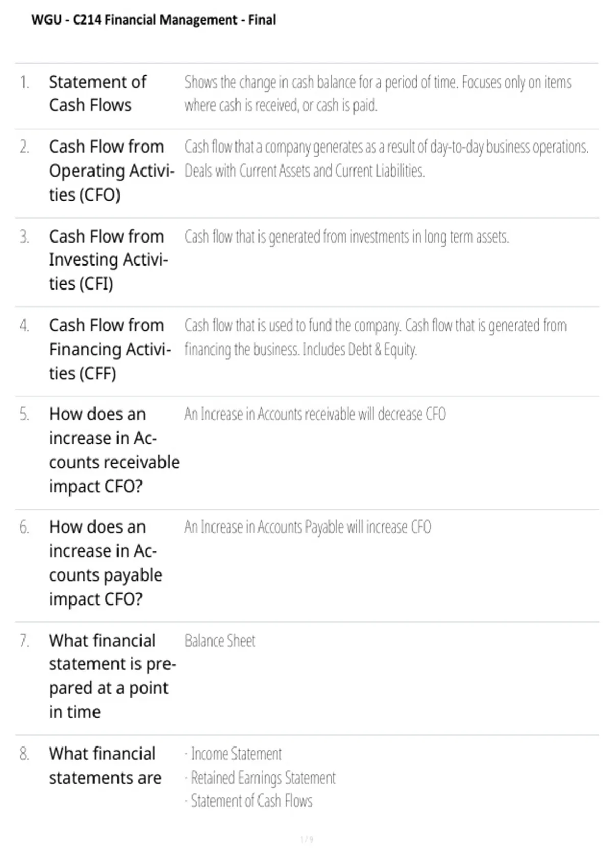The height and width of the screenshot is (868, 613).
Task: Click the answer Balance Sheet
Action: click(x=220, y=641)
